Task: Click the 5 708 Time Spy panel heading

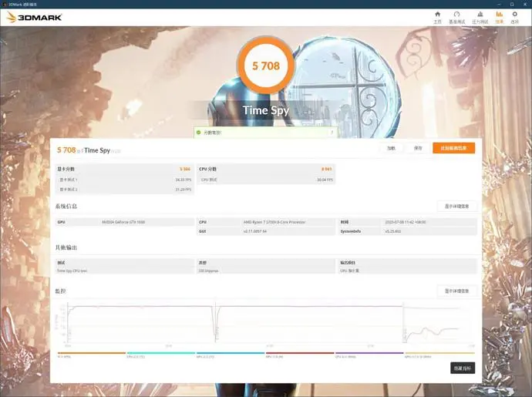Action: [x=89, y=150]
